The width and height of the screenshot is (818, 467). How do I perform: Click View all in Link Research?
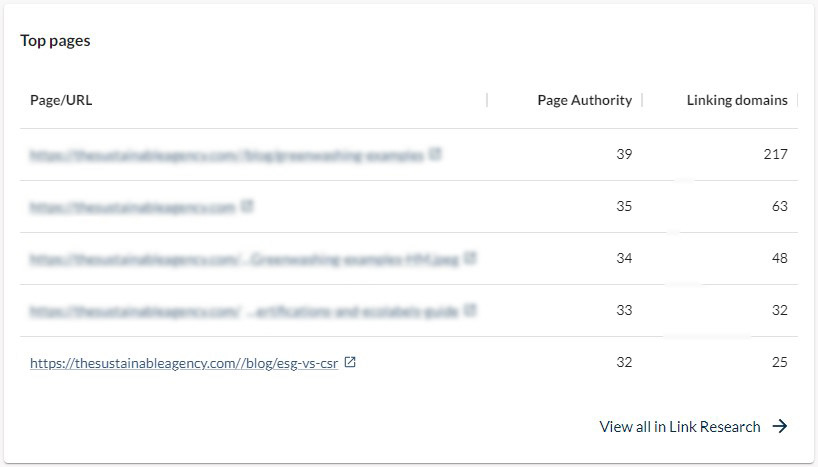[680, 426]
